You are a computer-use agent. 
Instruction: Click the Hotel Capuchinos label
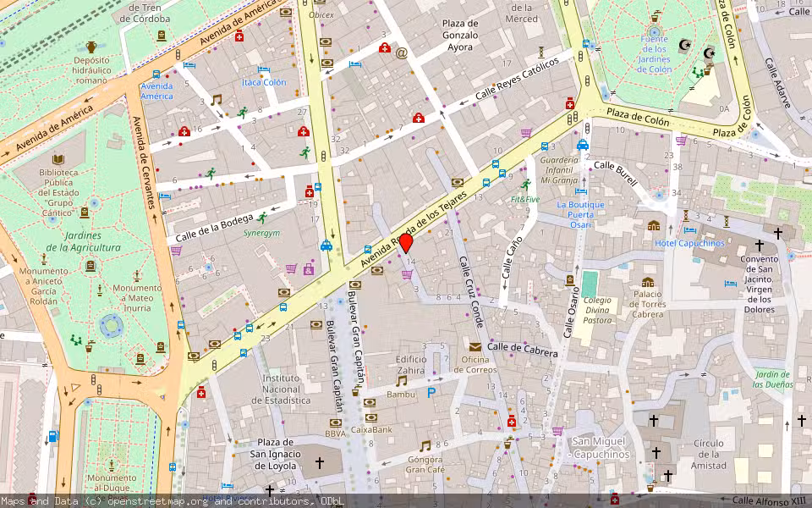(x=690, y=243)
